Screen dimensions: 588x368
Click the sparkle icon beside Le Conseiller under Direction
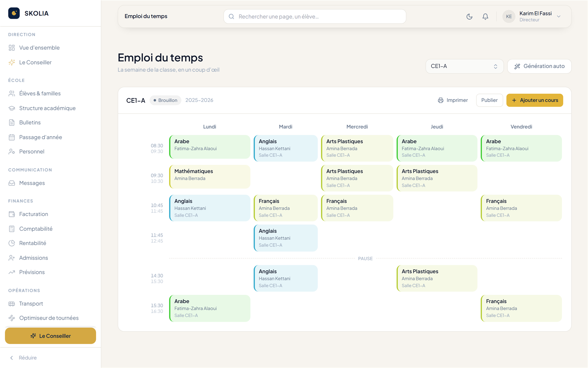(12, 63)
